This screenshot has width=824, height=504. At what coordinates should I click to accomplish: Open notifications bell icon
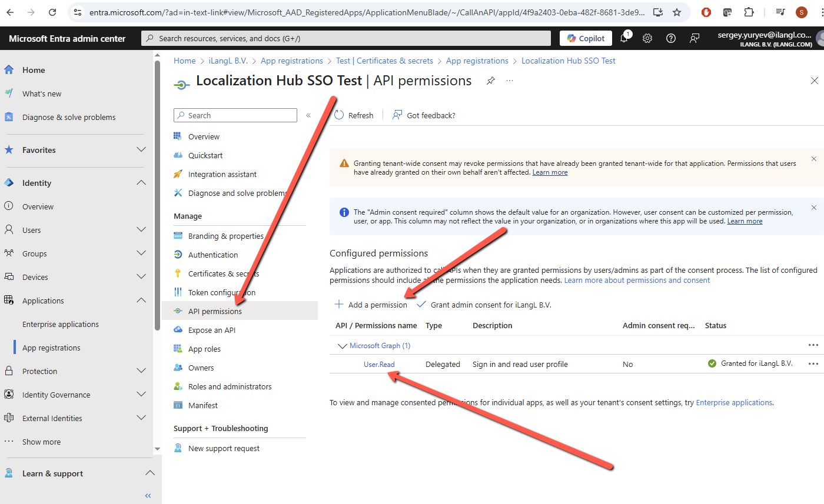pos(624,38)
